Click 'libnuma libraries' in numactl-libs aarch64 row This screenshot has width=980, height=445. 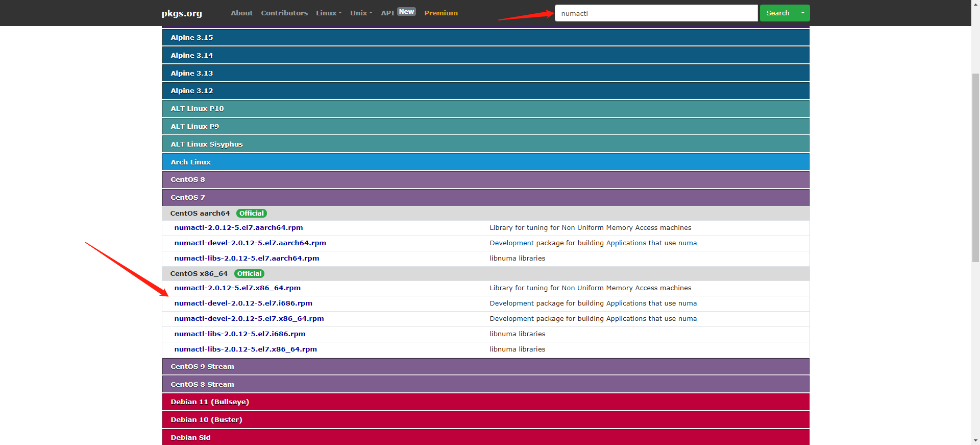518,259
